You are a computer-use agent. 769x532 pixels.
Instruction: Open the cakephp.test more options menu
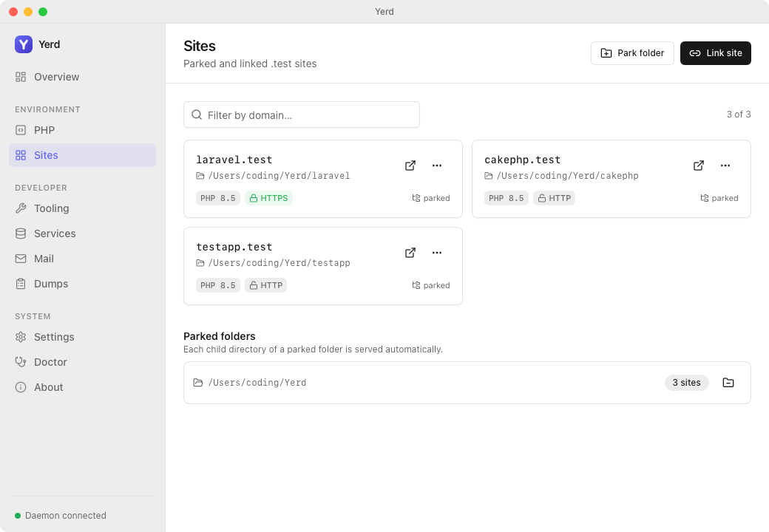725,166
